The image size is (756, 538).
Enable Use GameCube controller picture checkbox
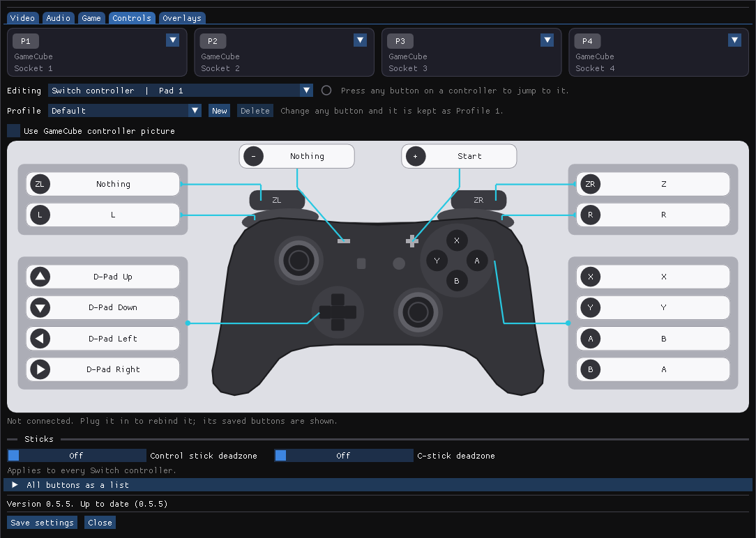pyautogui.click(x=13, y=130)
